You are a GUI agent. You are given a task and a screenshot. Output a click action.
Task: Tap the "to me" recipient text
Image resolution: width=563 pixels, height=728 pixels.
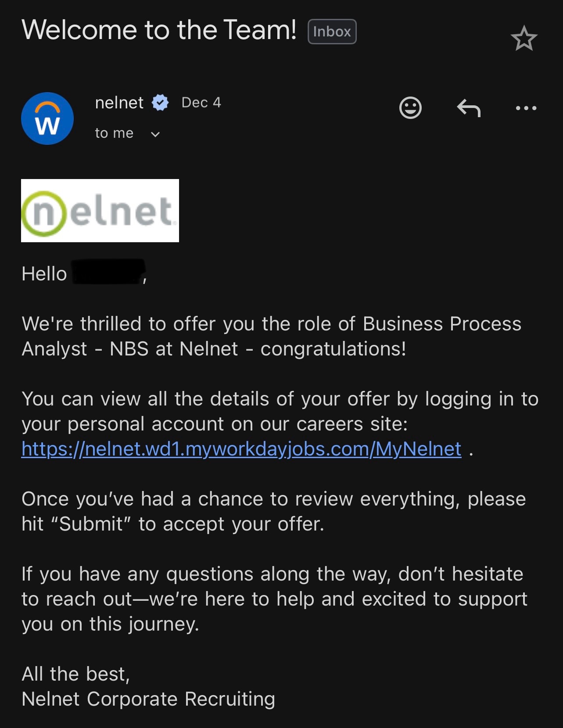click(x=114, y=133)
